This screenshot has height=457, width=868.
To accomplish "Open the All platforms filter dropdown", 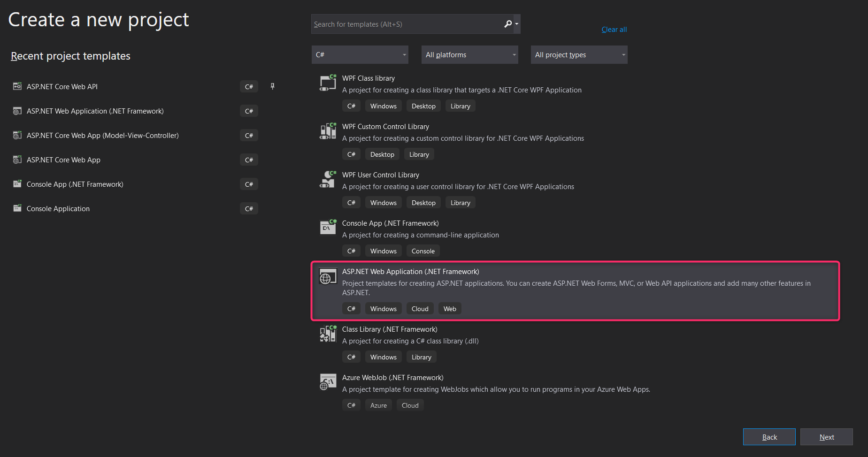I will click(470, 54).
